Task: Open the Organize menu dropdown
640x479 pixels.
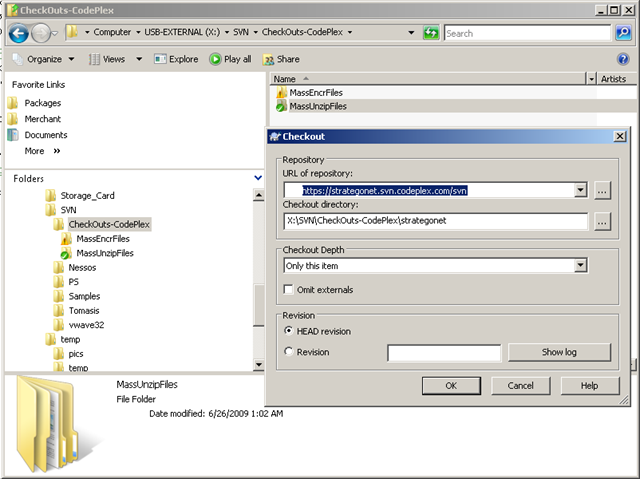Action: (x=71, y=59)
